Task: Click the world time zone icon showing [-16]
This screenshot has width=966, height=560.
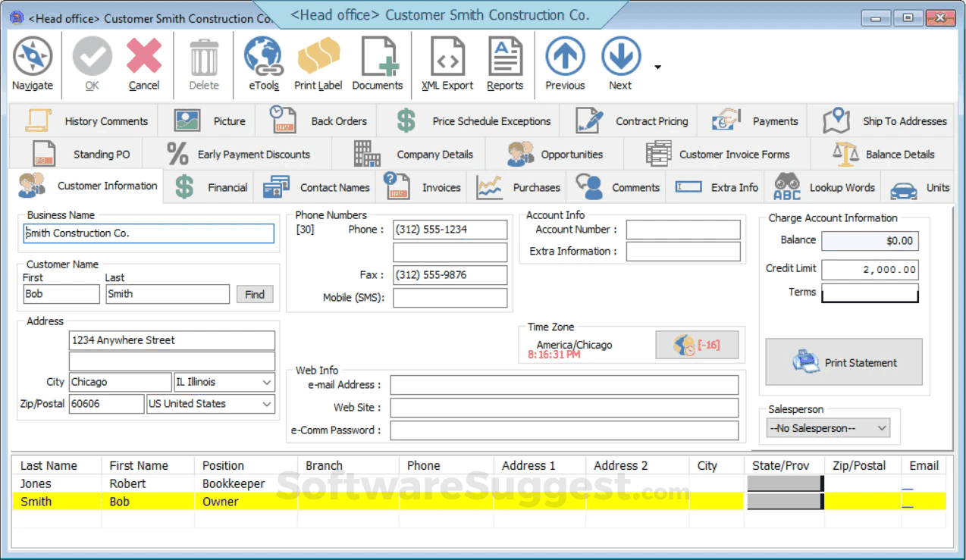Action: coord(696,345)
